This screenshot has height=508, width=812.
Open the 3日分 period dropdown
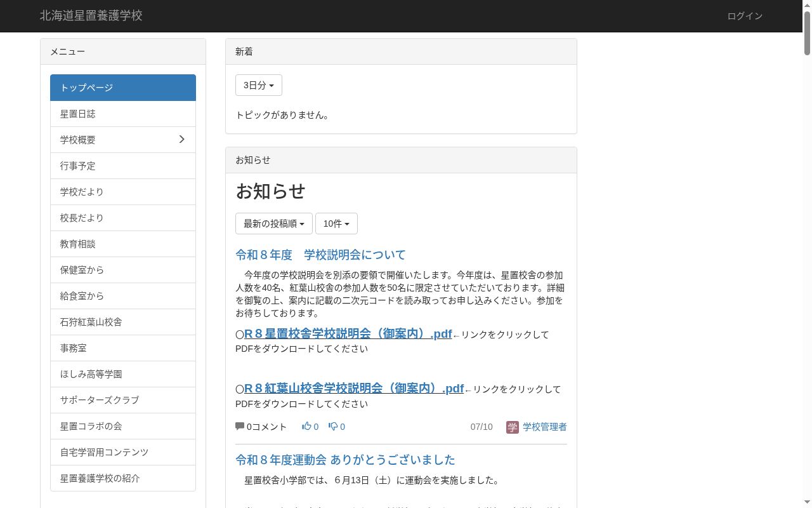(259, 85)
